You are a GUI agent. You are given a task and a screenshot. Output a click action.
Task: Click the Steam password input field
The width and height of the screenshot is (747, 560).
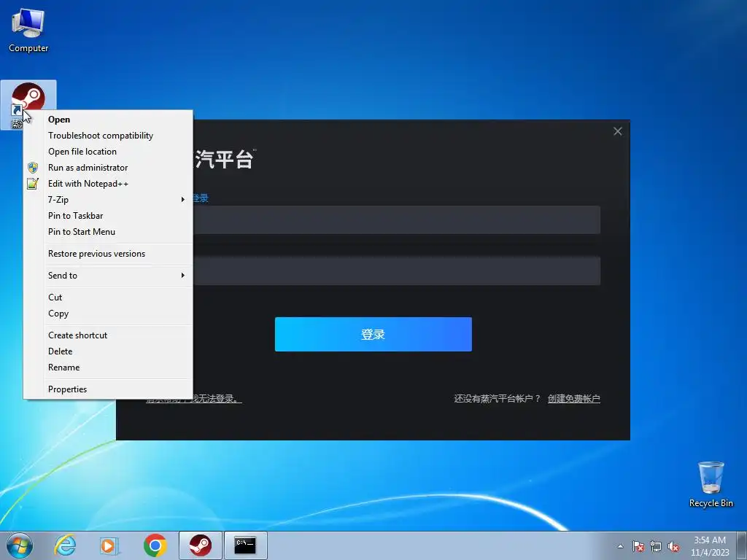coord(396,271)
